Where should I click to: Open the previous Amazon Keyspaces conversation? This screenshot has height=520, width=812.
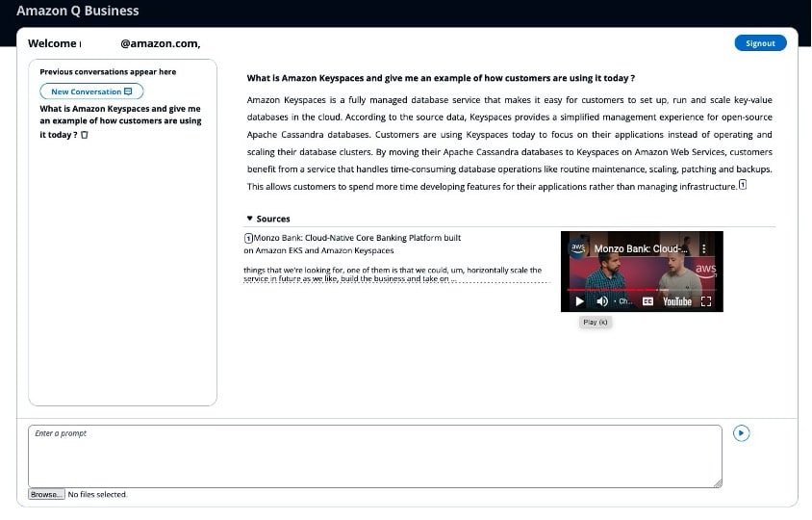click(120, 121)
